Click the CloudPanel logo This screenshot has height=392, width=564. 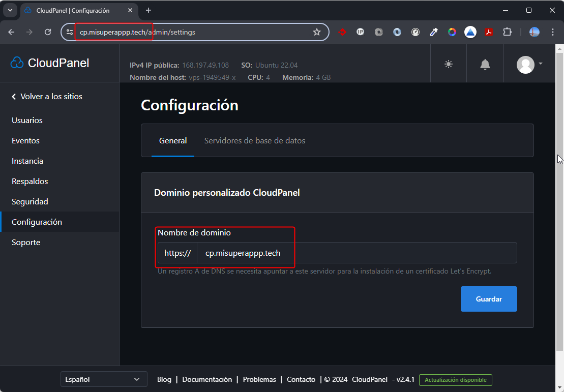50,63
